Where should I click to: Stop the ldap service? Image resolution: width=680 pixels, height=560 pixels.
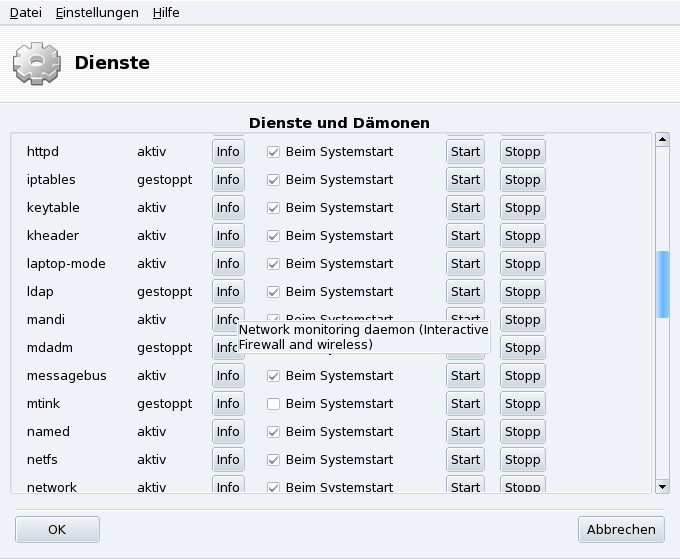coord(523,291)
